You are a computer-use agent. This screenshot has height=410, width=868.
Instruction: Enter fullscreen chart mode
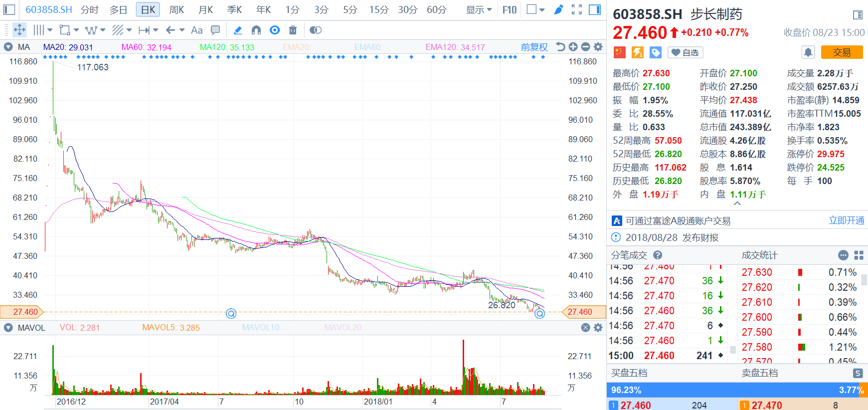click(577, 9)
